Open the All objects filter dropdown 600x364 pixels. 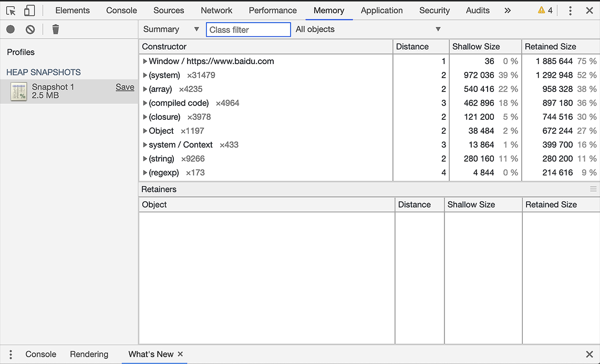click(368, 29)
